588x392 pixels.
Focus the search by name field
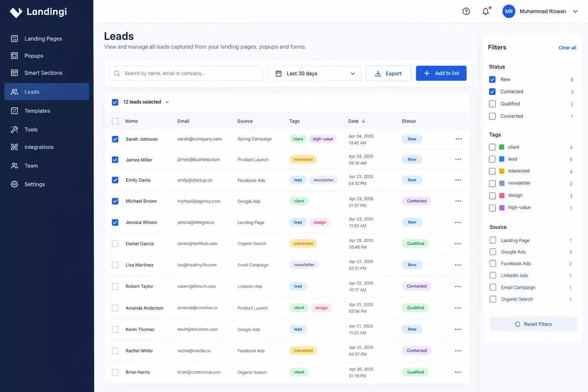(x=186, y=73)
